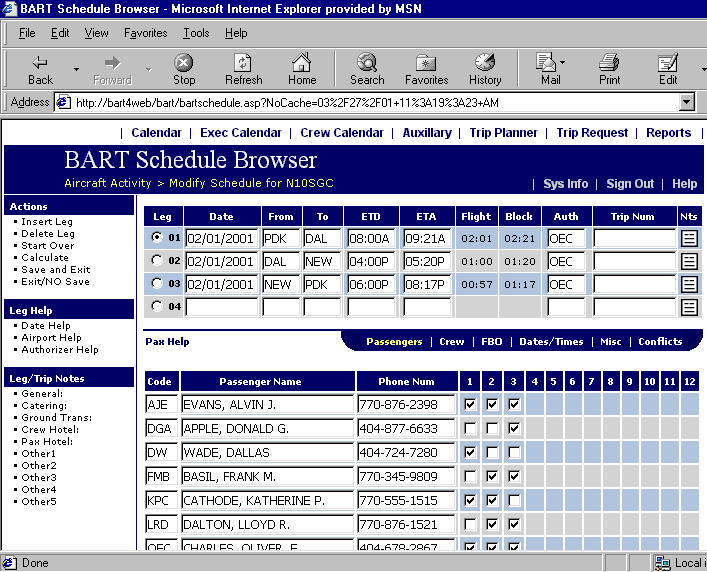The height and width of the screenshot is (572, 707).
Task: Print page with the Print icon
Action: click(x=609, y=69)
